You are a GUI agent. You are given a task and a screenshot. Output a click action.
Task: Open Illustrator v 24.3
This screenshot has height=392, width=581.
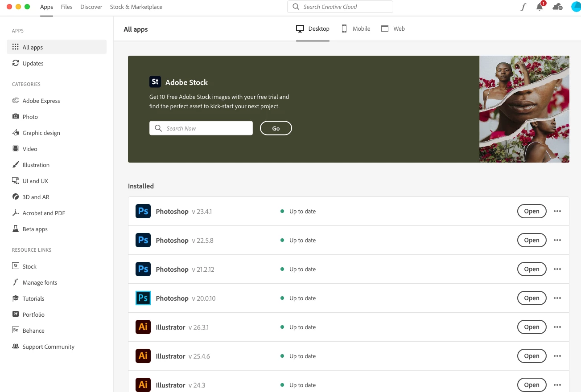tap(532, 385)
